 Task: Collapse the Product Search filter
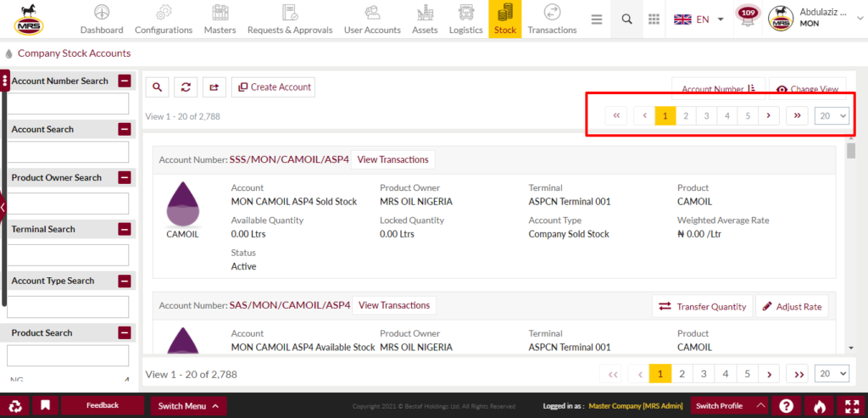tap(125, 332)
